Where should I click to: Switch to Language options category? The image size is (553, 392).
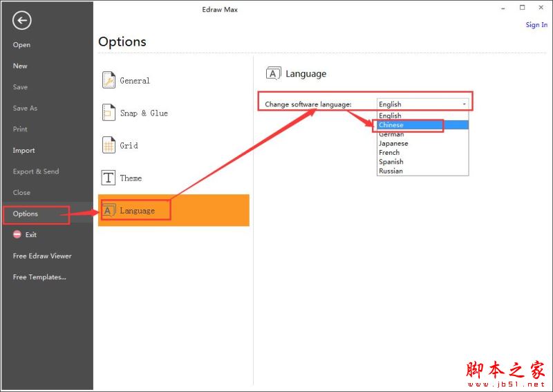click(x=174, y=210)
